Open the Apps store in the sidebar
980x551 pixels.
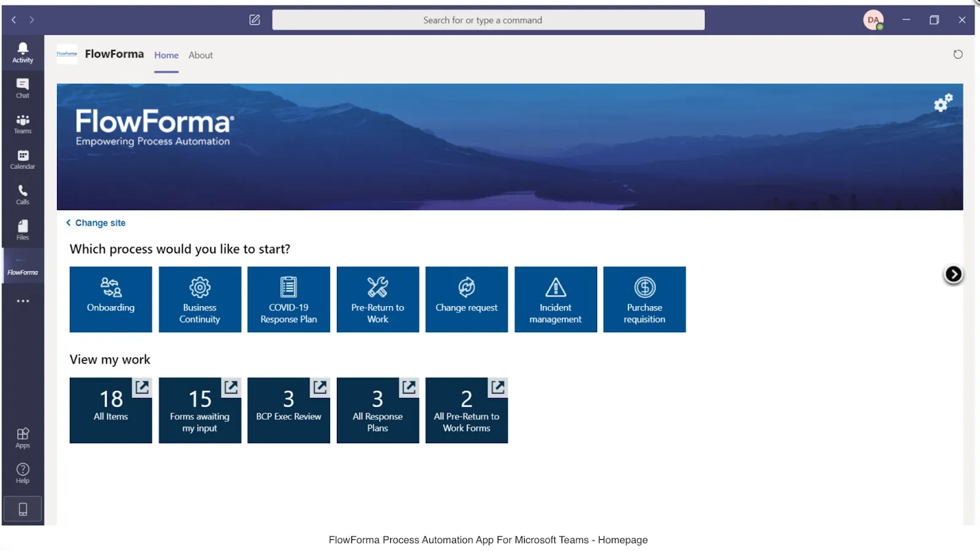[x=23, y=438]
